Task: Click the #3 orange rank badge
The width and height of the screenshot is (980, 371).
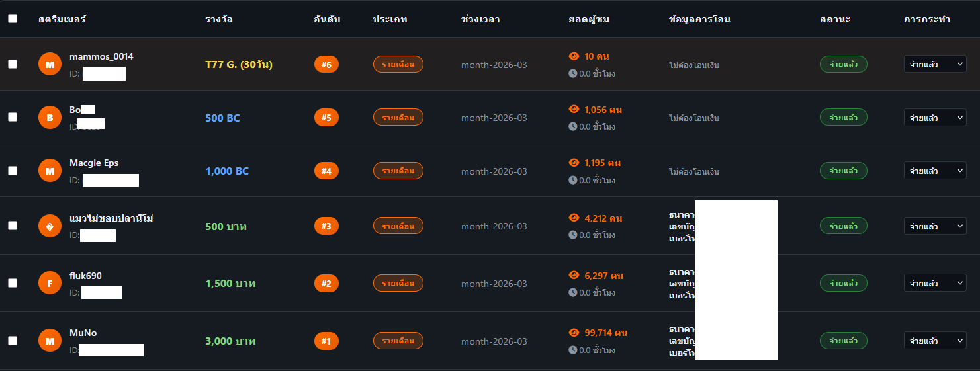Action: [x=326, y=226]
